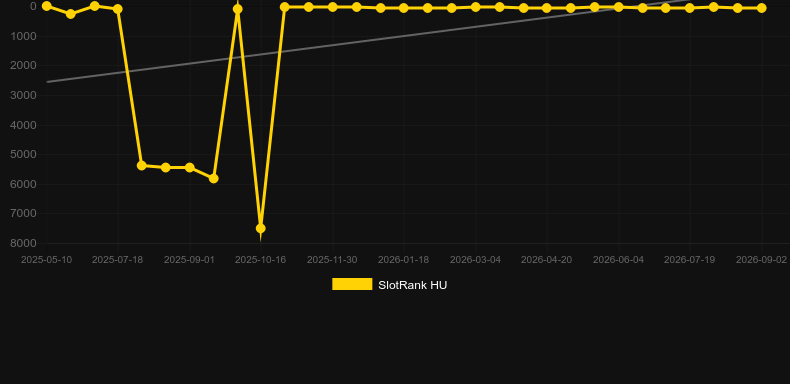Screen dimensions: 790x384
Task: Select the data point above 2026-04-20 label
Action: click(547, 8)
